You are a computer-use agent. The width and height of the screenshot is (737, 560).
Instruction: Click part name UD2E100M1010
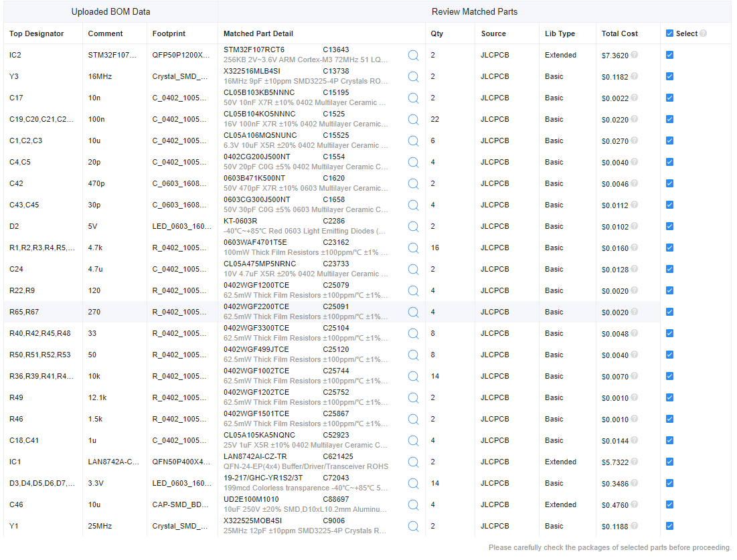251,499
